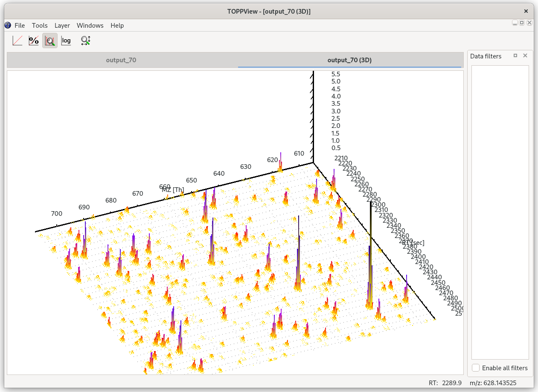
Task: Click the TOPPView app logo icon
Action: pos(8,26)
